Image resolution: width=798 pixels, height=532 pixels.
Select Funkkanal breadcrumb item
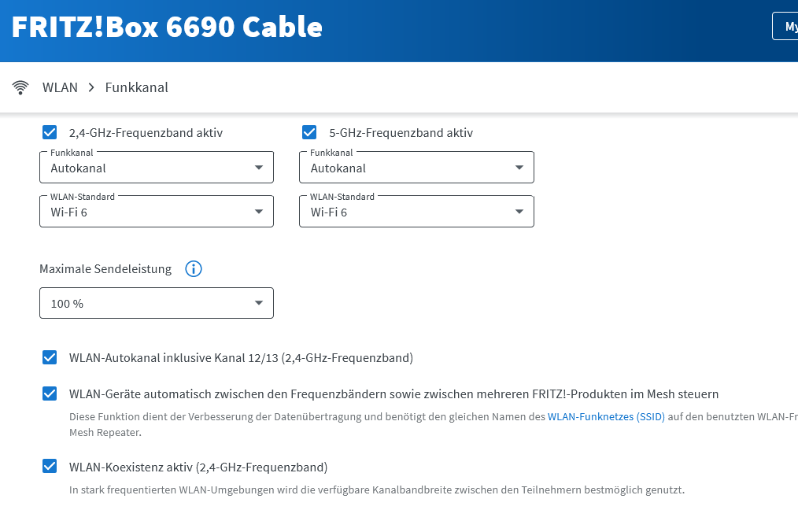coord(136,87)
